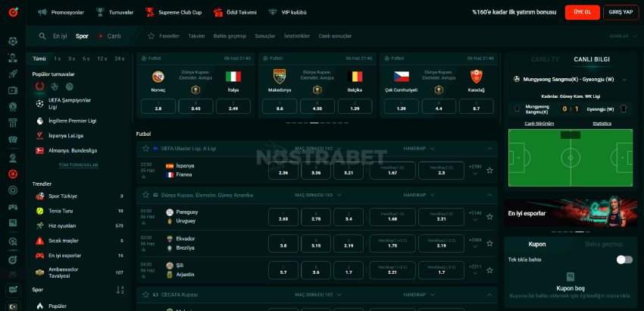Open Bahis geçmişi tab in coupon panel

pyautogui.click(x=604, y=244)
